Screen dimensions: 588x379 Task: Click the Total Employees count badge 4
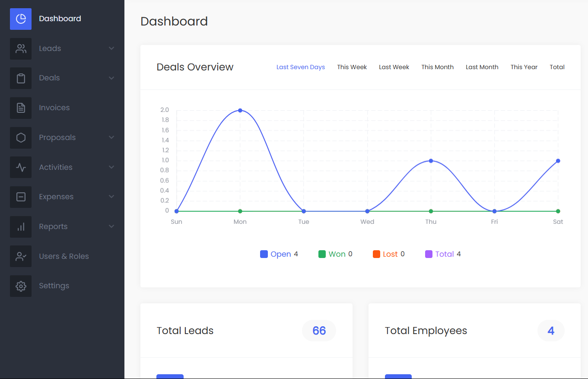click(x=551, y=331)
